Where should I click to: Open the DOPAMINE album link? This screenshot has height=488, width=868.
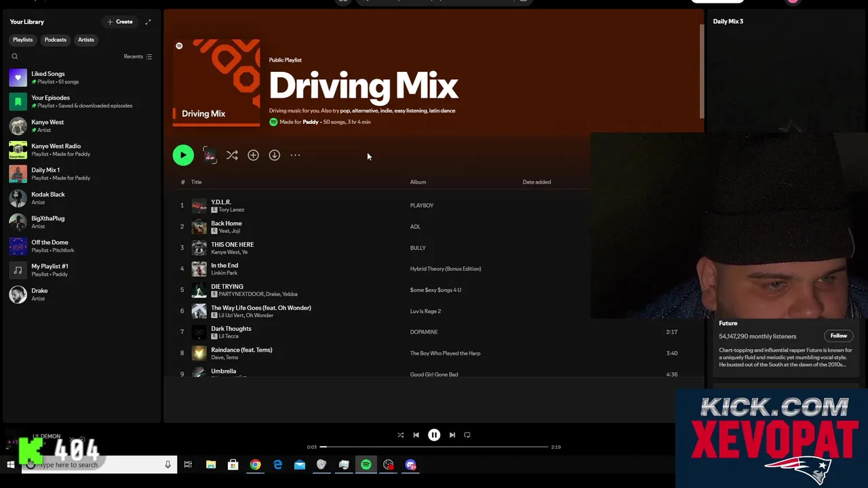(x=424, y=332)
